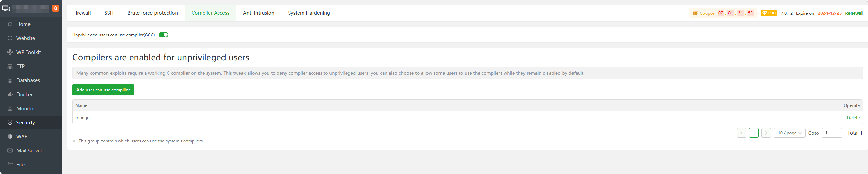Open Website via its globe icon
This screenshot has width=868, height=174.
point(10,38)
